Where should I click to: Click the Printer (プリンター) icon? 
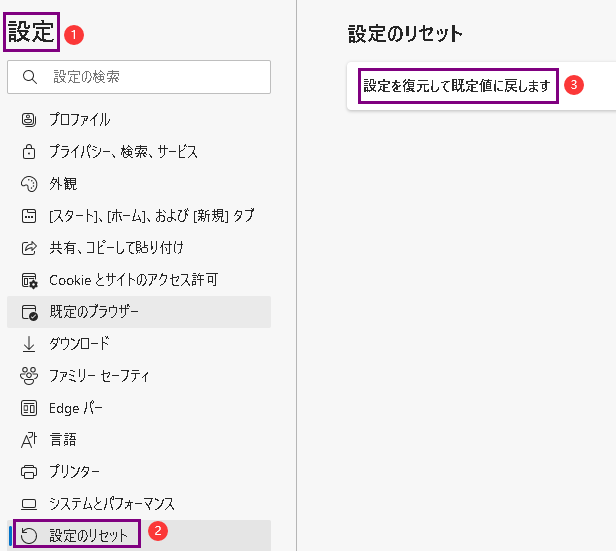click(x=29, y=471)
